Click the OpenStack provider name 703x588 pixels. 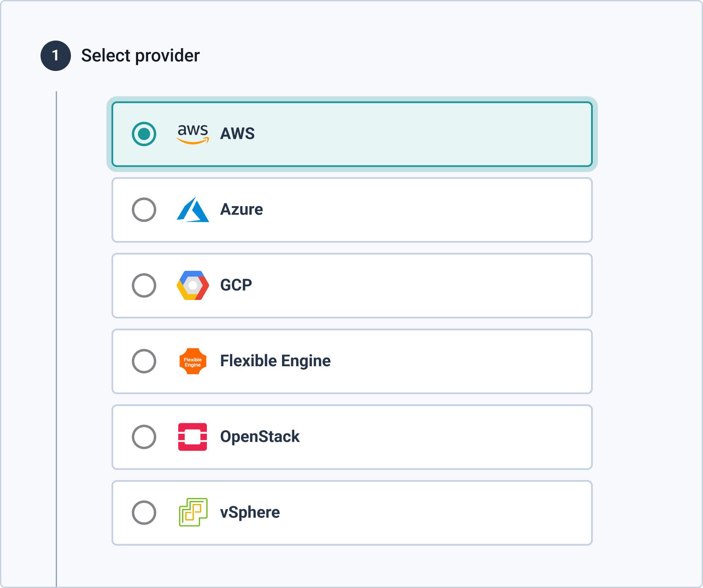[x=260, y=437]
